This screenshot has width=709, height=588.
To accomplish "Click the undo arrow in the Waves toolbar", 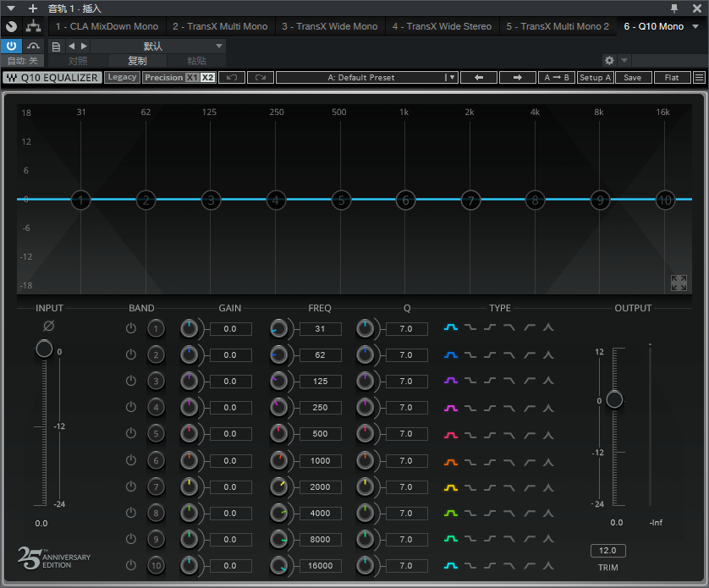I will [x=232, y=77].
